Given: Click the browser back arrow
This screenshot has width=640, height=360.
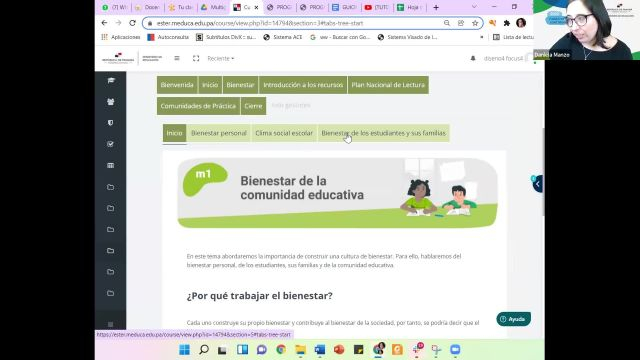Looking at the screenshot, I should [104, 23].
